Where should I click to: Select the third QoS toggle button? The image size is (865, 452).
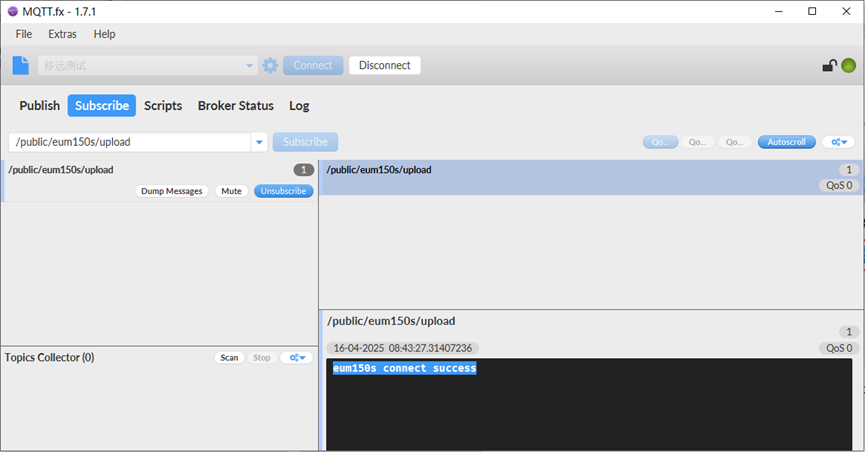734,142
